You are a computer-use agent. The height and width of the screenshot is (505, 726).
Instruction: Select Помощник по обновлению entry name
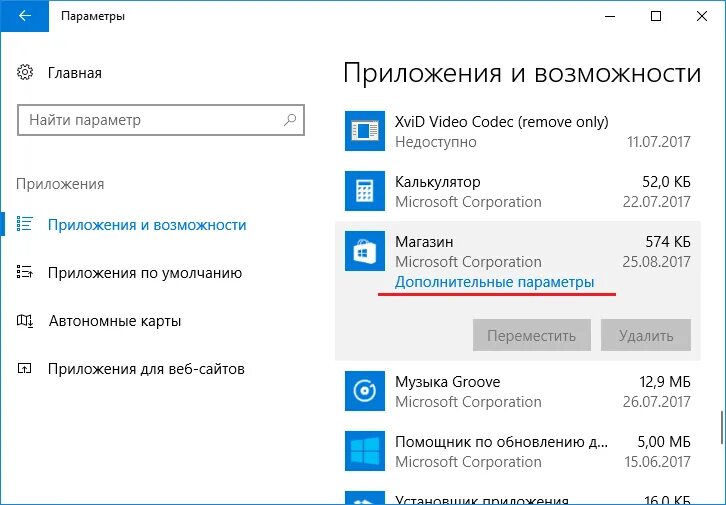(501, 442)
